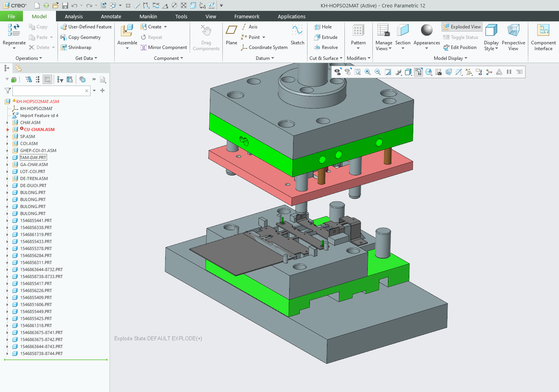Click the Assemble component icon
The width and height of the screenshot is (559, 392).
click(x=127, y=31)
